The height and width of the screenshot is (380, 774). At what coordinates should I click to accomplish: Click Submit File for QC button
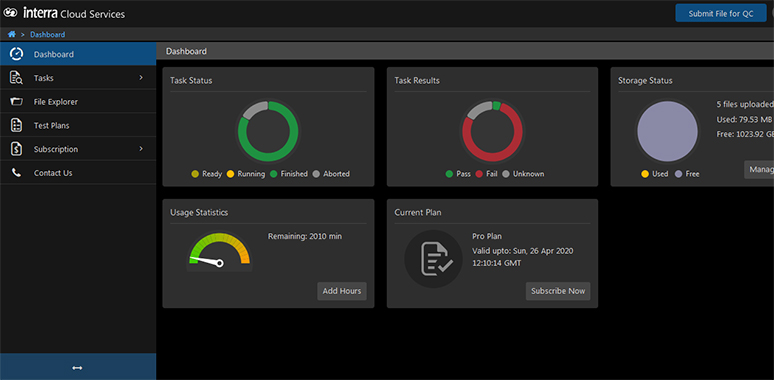(x=721, y=13)
